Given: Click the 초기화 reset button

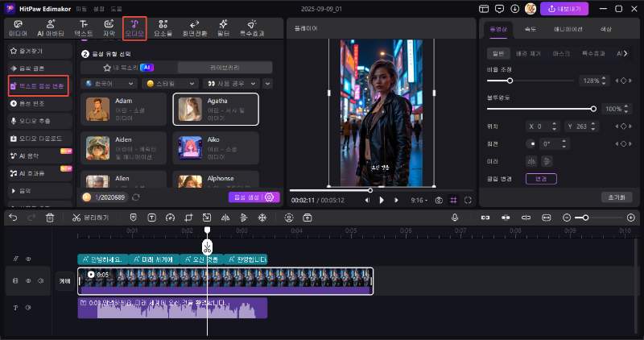Looking at the screenshot, I should click(617, 197).
